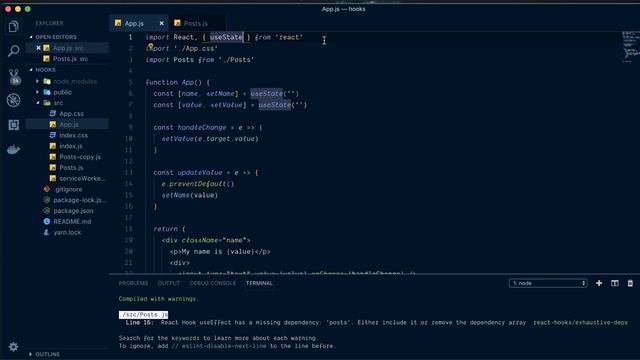
Task: Open yarn.lock in file tree
Action: coord(67,232)
